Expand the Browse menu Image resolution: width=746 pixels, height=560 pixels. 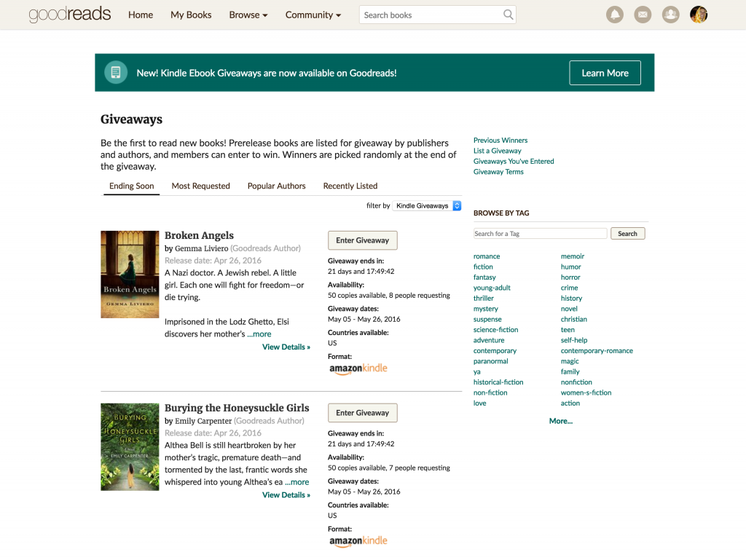tap(248, 14)
